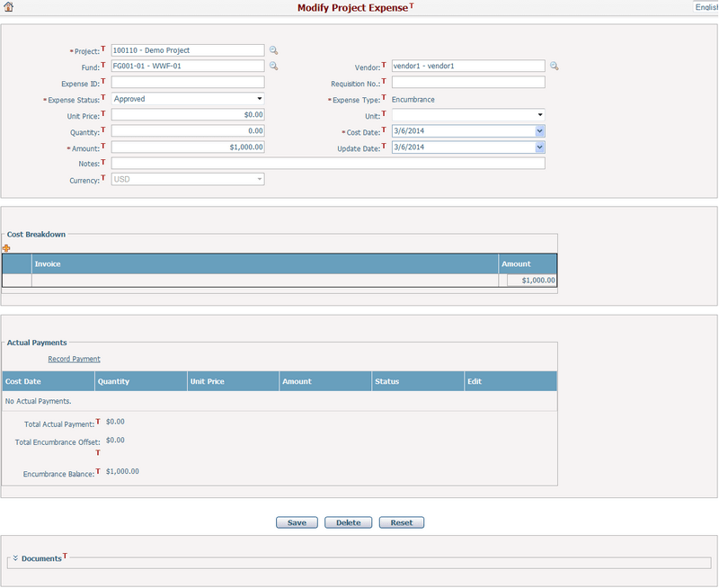Open the Update Date calendar dropdown
Image resolution: width=719 pixels, height=588 pixels.
click(540, 147)
